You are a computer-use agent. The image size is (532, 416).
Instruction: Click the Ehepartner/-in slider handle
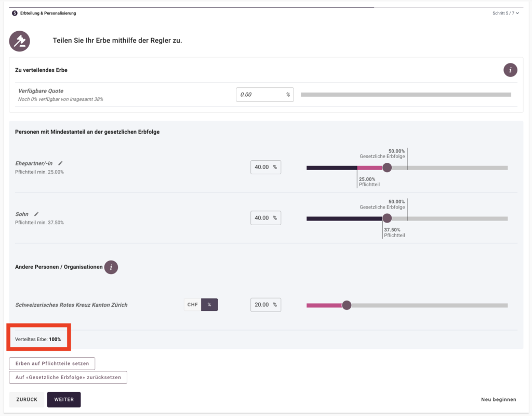click(387, 167)
